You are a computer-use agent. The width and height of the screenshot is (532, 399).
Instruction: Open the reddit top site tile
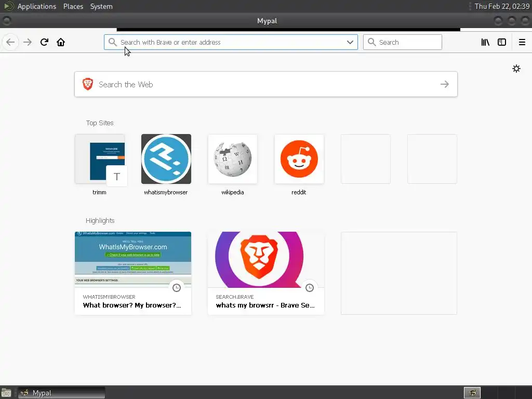pyautogui.click(x=299, y=159)
